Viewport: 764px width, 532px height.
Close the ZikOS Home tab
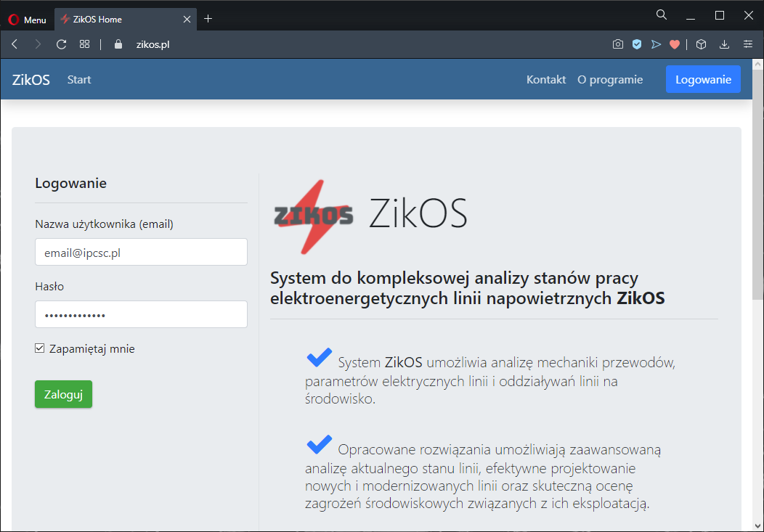(x=187, y=20)
